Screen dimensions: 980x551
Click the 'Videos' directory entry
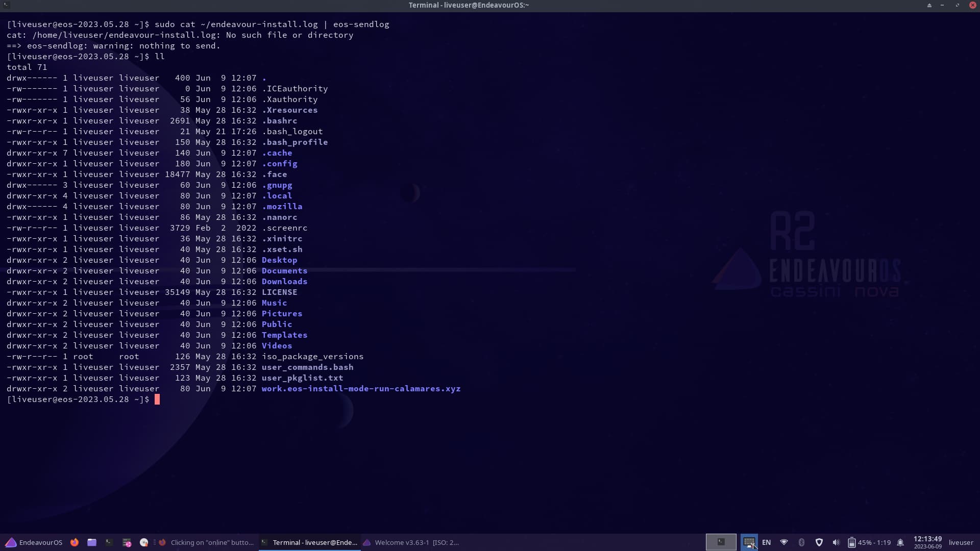[277, 345]
